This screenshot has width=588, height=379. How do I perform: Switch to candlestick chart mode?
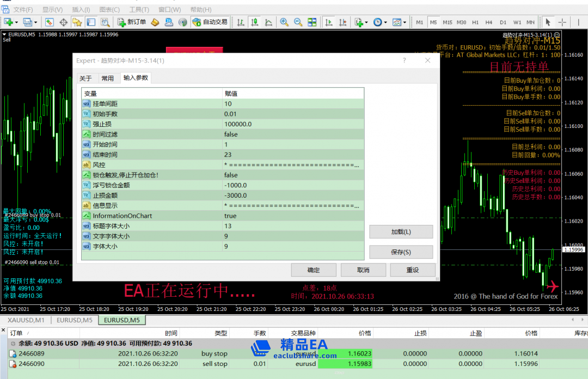coord(254,22)
